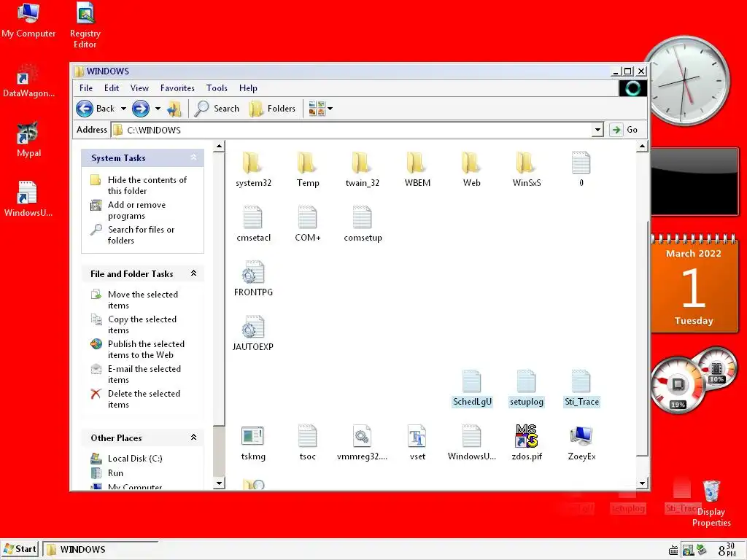Select the Sti_Trace file in the folder

tap(581, 388)
